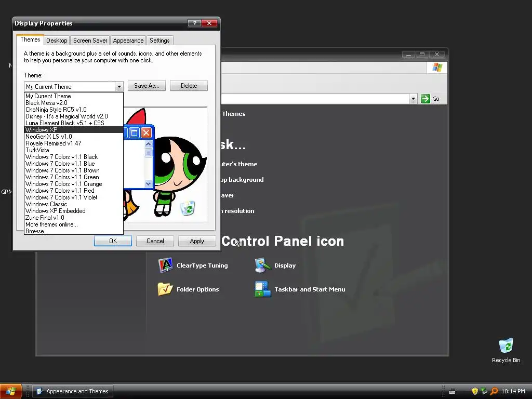This screenshot has height=399, width=532.
Task: Click the preview scrollbar down arrow
Action: click(148, 183)
